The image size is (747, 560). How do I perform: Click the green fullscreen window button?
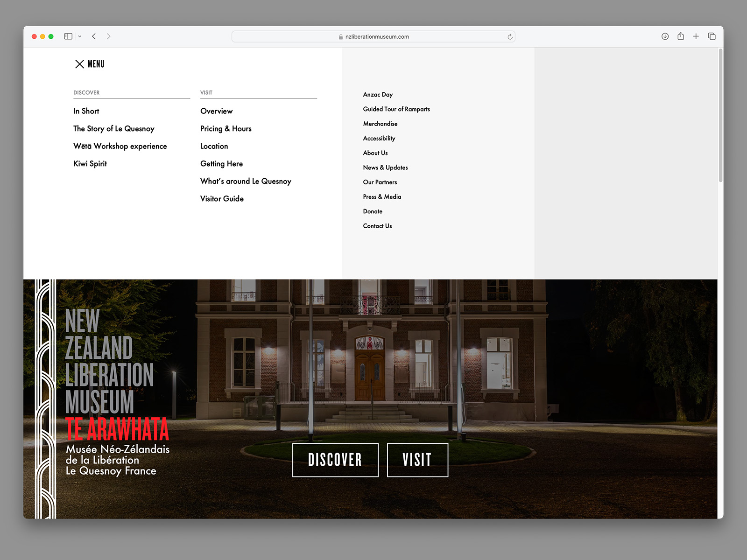click(51, 36)
